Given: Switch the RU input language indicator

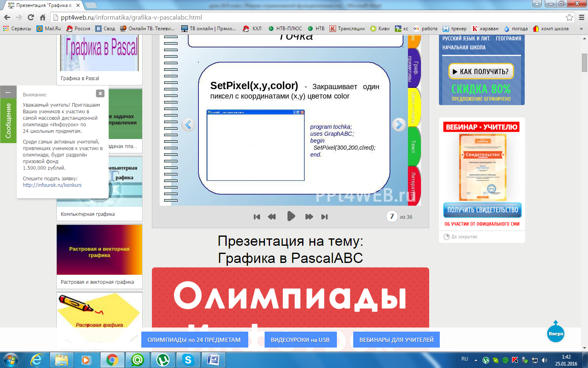Looking at the screenshot, I should click(x=465, y=359).
